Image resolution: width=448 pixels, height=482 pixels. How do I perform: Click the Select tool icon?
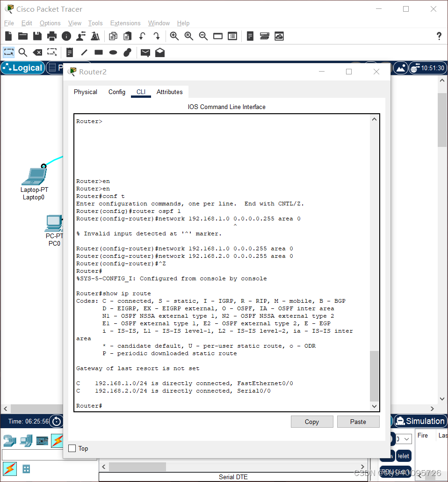click(8, 52)
